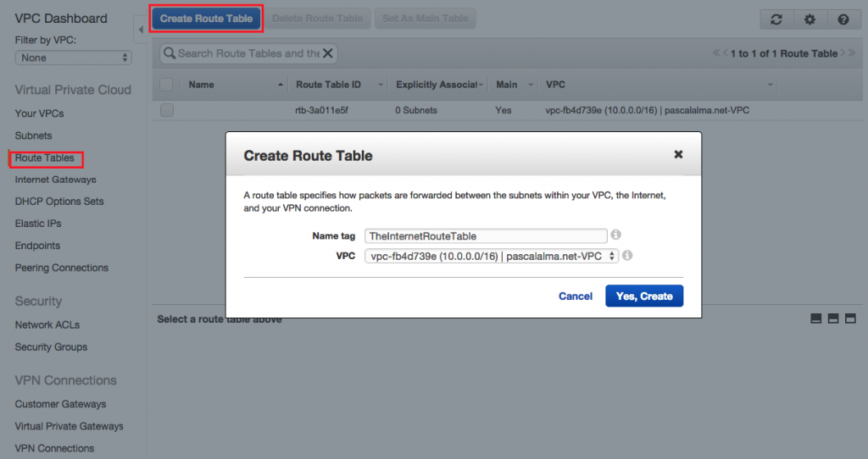868x459 pixels.
Task: Open Subnets in the sidebar
Action: coord(33,135)
